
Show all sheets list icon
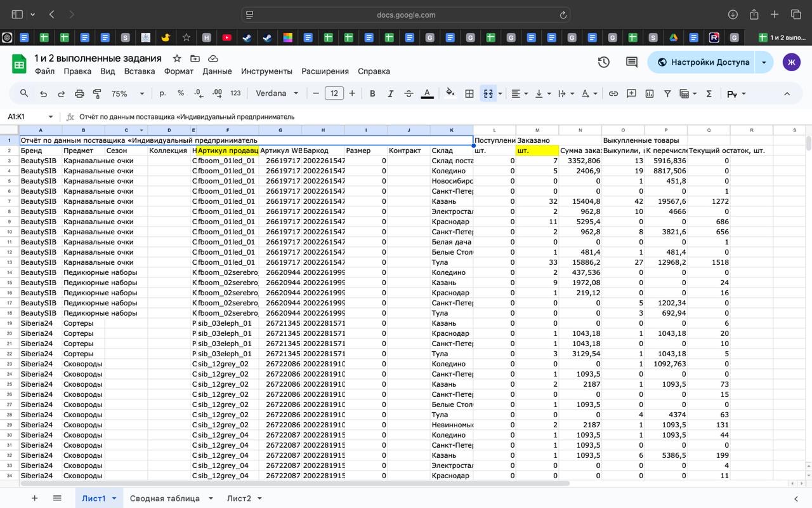(57, 498)
